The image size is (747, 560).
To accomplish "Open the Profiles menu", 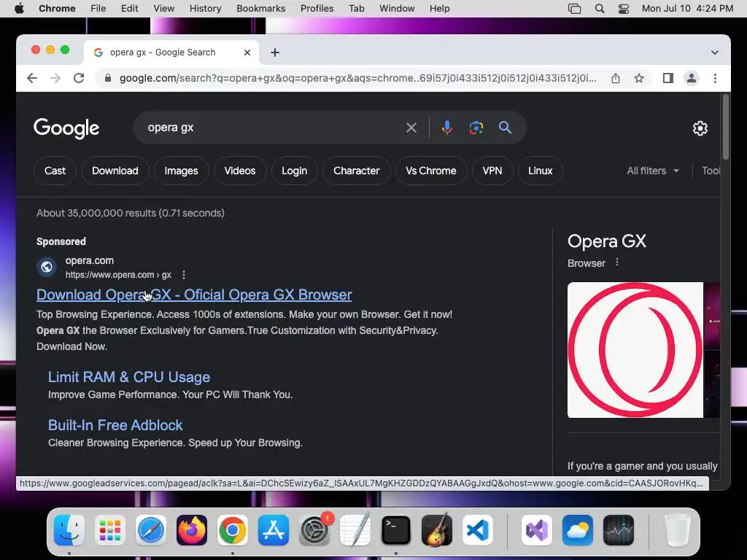I will coord(317,9).
